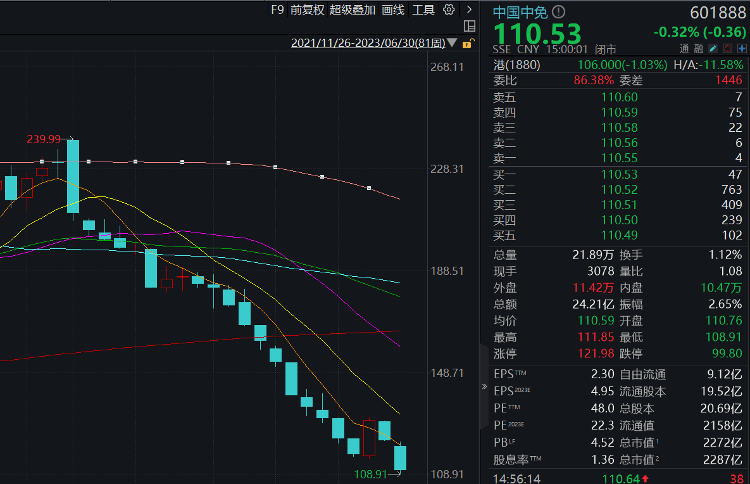Click the 融 margin trading marker
Image resolution: width=750 pixels, height=484 pixels.
tap(699, 48)
